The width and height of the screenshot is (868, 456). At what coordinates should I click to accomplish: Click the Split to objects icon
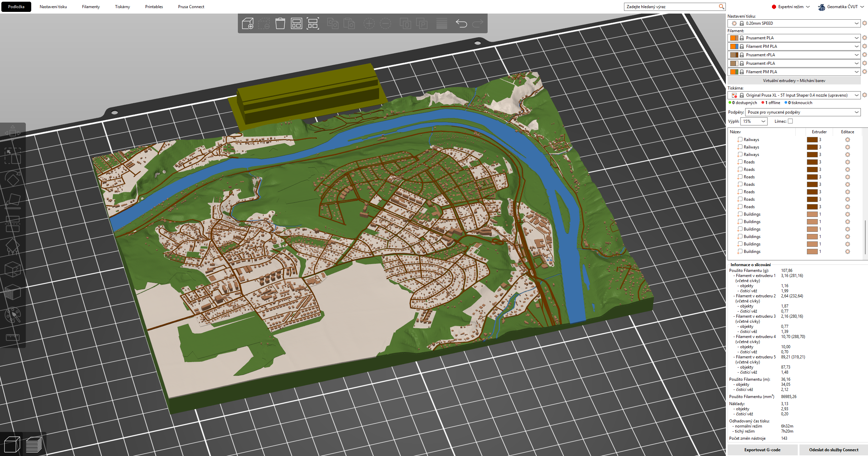point(405,23)
